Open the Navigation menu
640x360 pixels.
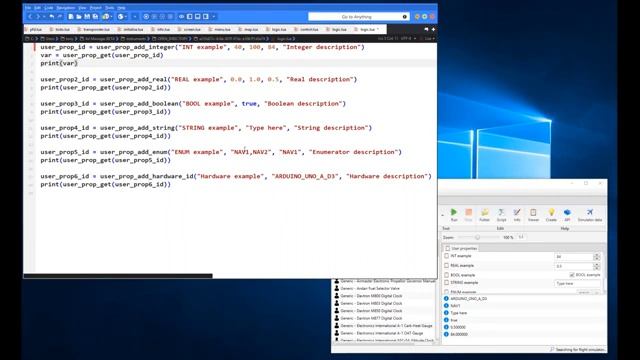[x=66, y=8]
